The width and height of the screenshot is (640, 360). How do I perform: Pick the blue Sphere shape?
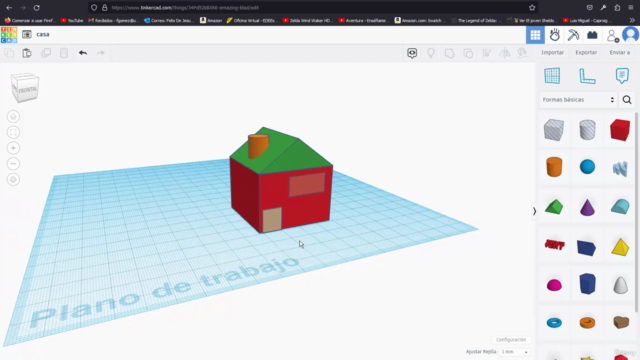tap(587, 167)
